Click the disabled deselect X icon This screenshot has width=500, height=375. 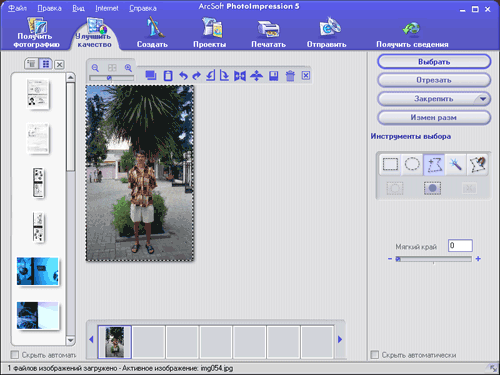469,188
